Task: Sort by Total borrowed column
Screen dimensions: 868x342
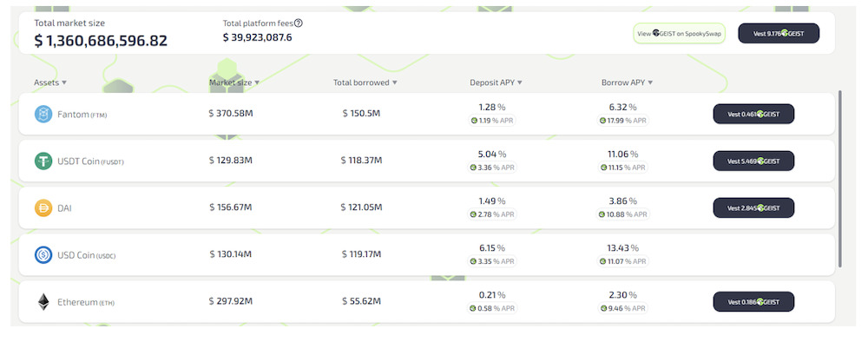Action: pyautogui.click(x=365, y=82)
